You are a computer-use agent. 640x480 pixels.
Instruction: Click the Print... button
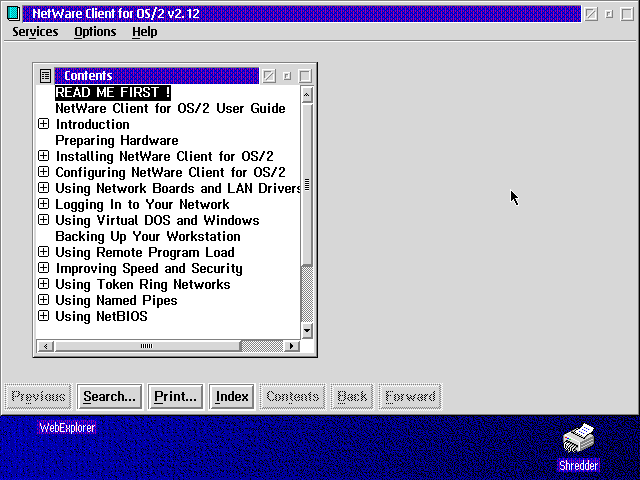tap(175, 396)
